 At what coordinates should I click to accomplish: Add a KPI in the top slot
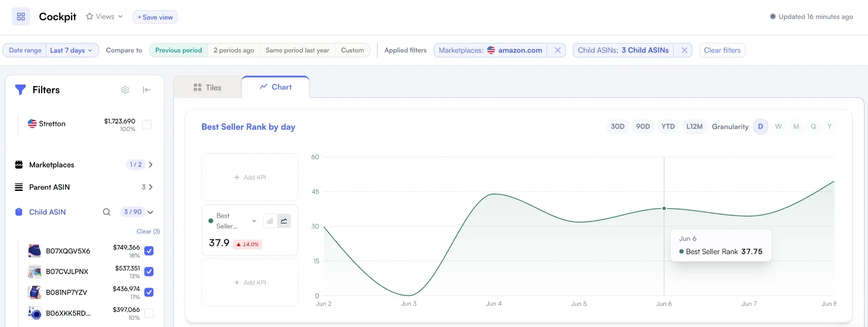tap(250, 177)
